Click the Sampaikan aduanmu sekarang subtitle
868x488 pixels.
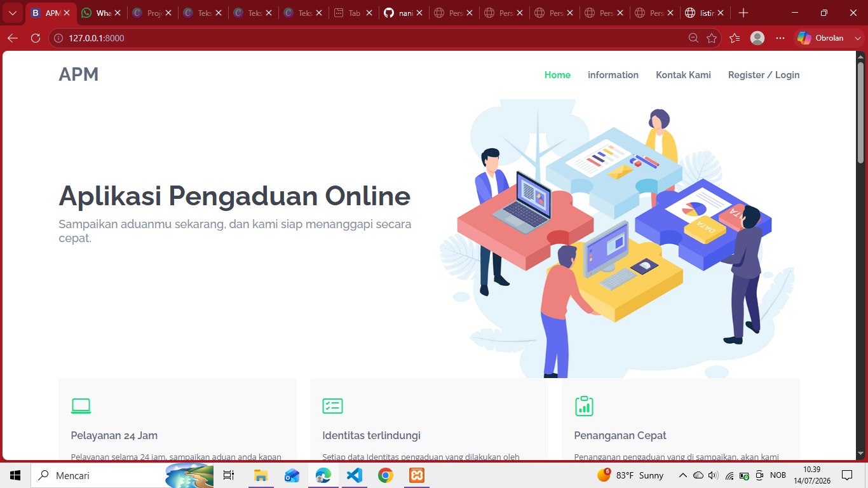coord(235,231)
